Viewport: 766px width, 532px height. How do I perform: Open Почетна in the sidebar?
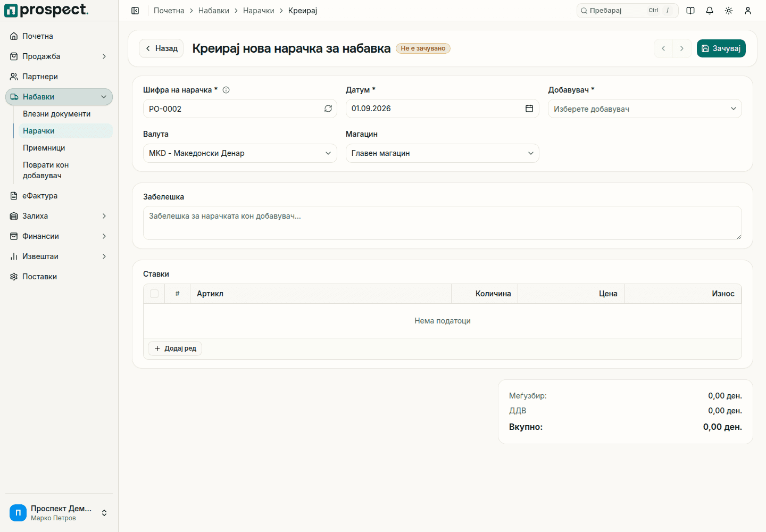[x=59, y=36]
